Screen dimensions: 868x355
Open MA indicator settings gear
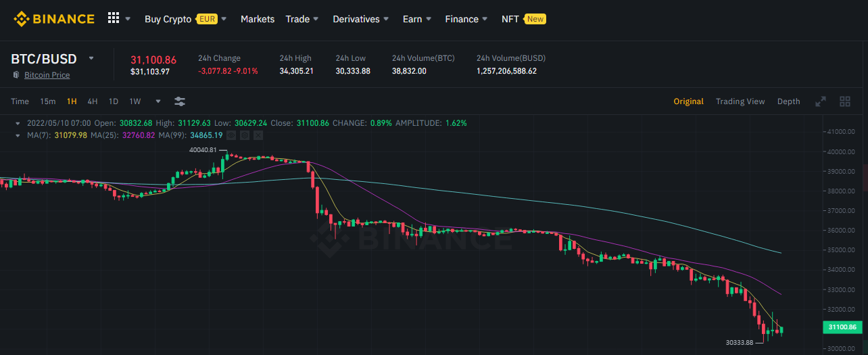pyautogui.click(x=245, y=135)
